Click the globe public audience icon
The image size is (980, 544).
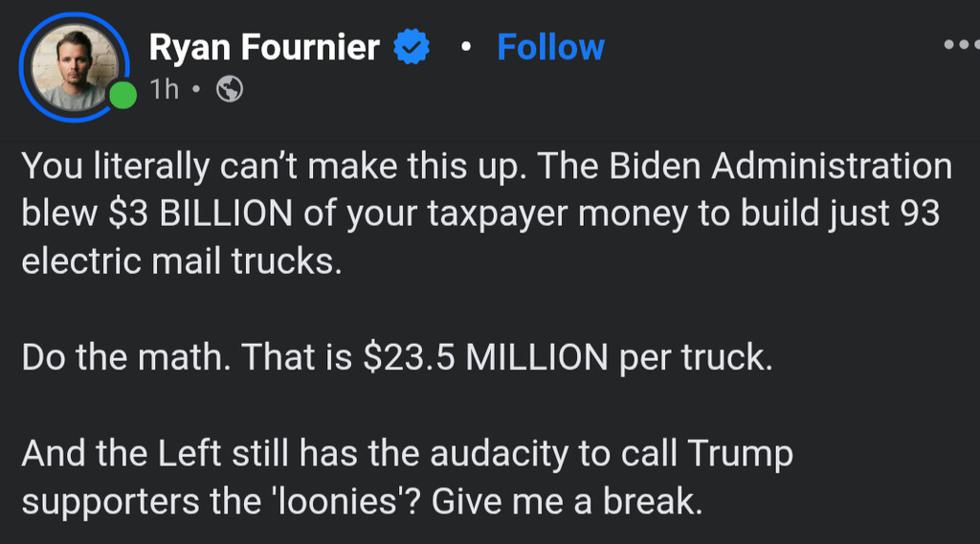click(x=230, y=90)
